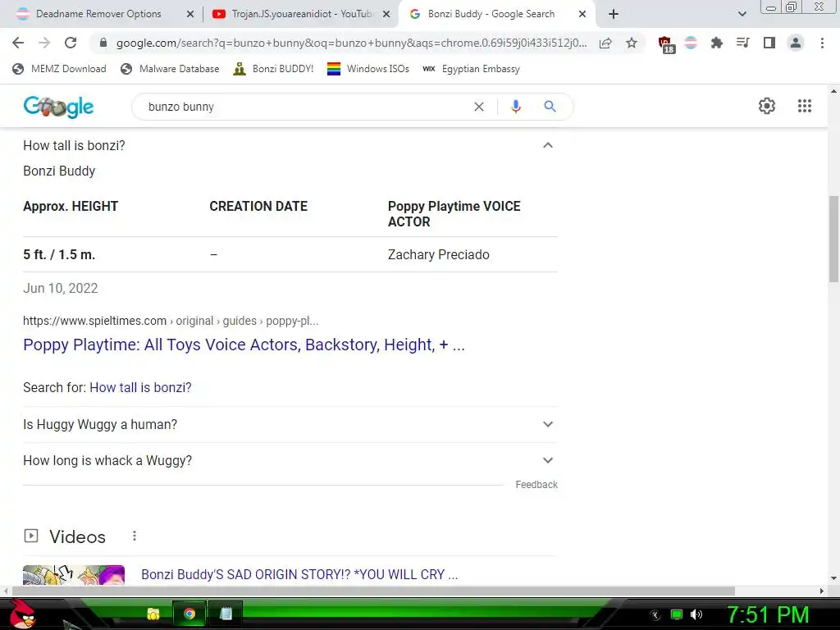Screen dimensions: 840x630
Task: Collapse 'How tall is bonzi?' question
Action: click(x=547, y=145)
